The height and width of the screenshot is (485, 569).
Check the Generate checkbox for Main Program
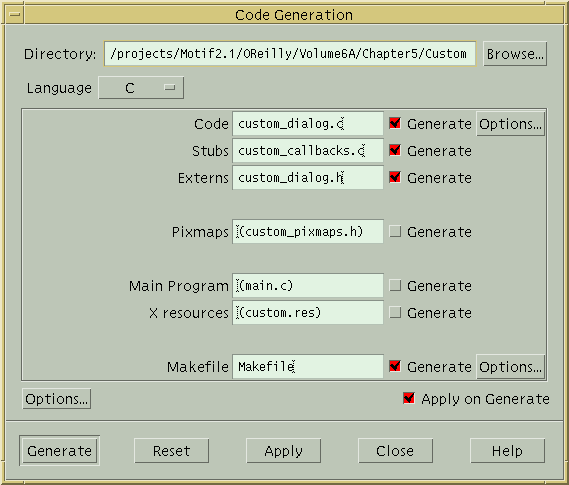point(395,285)
